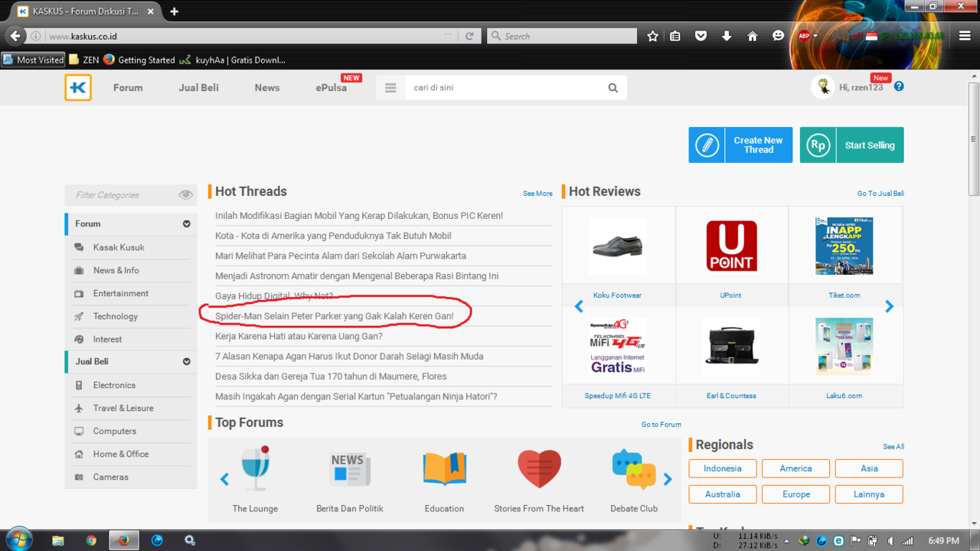Collapse the Jual Beli category section

(x=186, y=362)
